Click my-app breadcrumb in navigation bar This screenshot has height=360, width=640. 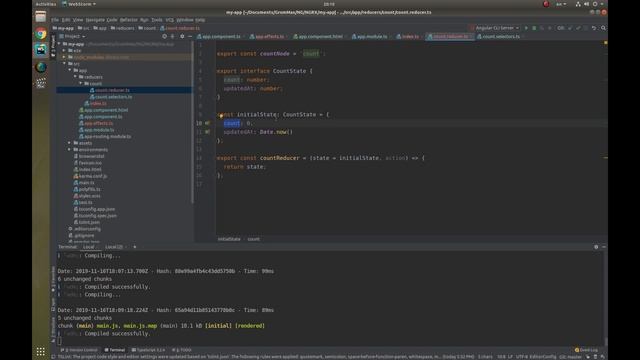coord(63,28)
